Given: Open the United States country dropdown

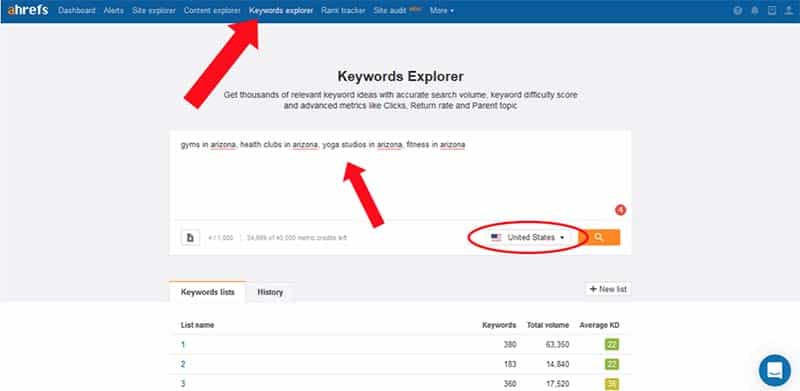Looking at the screenshot, I should click(x=528, y=237).
